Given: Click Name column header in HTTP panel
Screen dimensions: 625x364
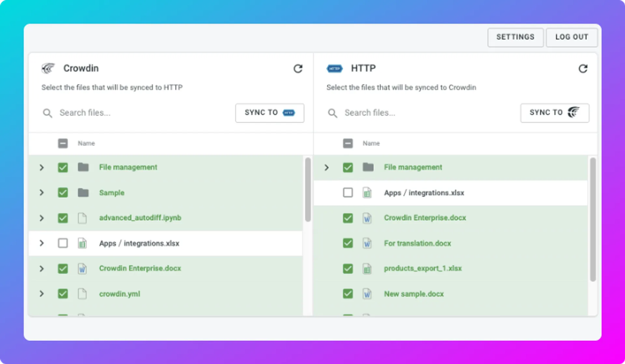Looking at the screenshot, I should [371, 143].
